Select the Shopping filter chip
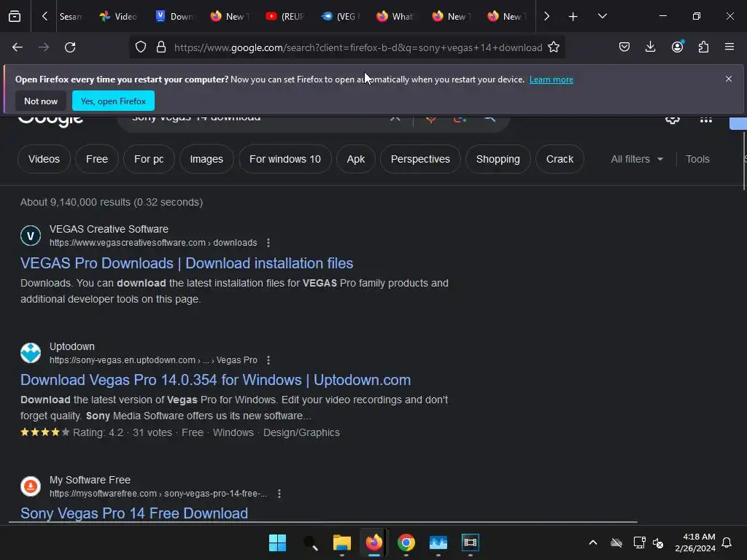The image size is (747, 560). coord(498,159)
